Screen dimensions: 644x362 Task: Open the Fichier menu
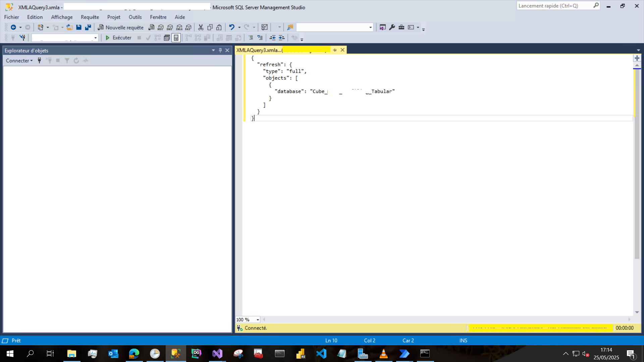11,17
